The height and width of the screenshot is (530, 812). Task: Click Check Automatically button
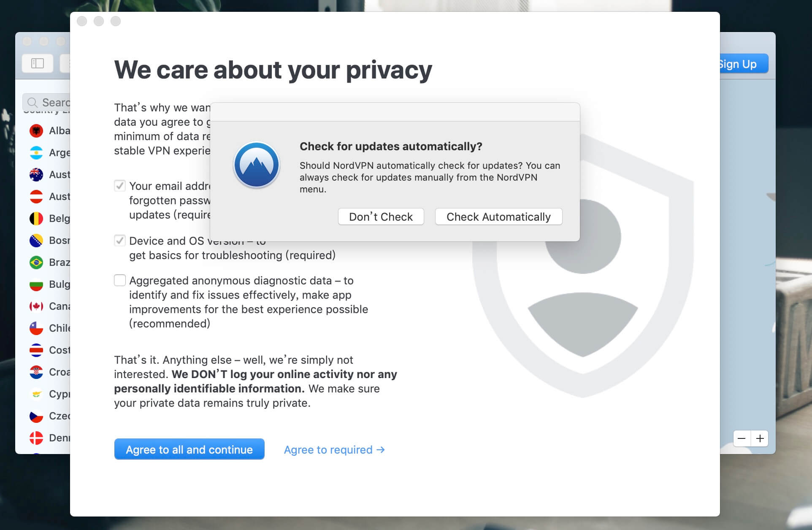tap(498, 217)
